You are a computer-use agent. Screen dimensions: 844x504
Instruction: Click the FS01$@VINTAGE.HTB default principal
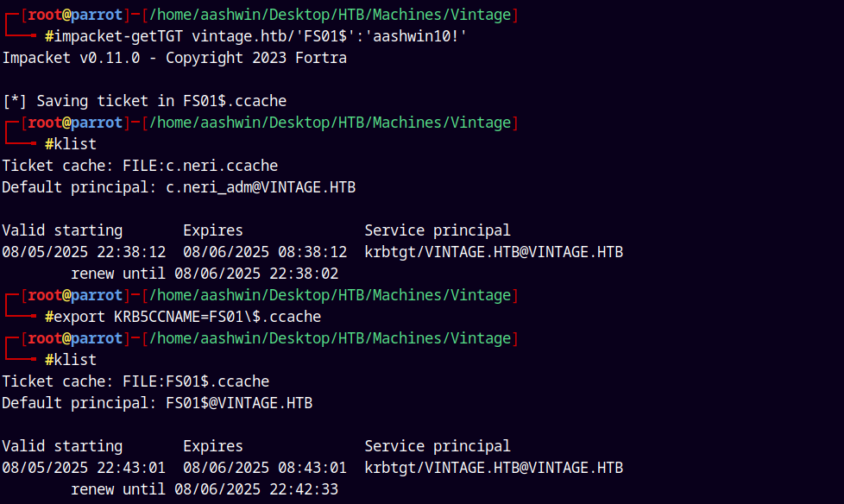239,403
